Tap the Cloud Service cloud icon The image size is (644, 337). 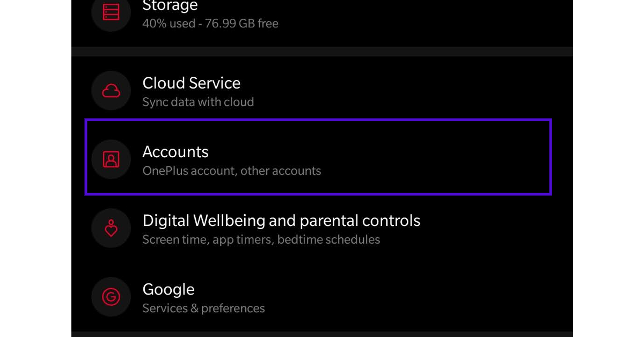click(x=111, y=91)
